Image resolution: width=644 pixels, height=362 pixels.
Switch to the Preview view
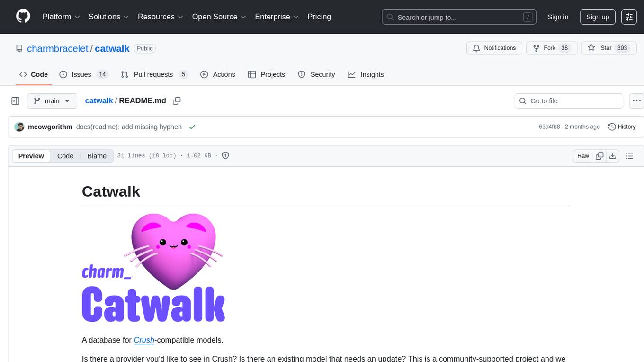(x=31, y=156)
